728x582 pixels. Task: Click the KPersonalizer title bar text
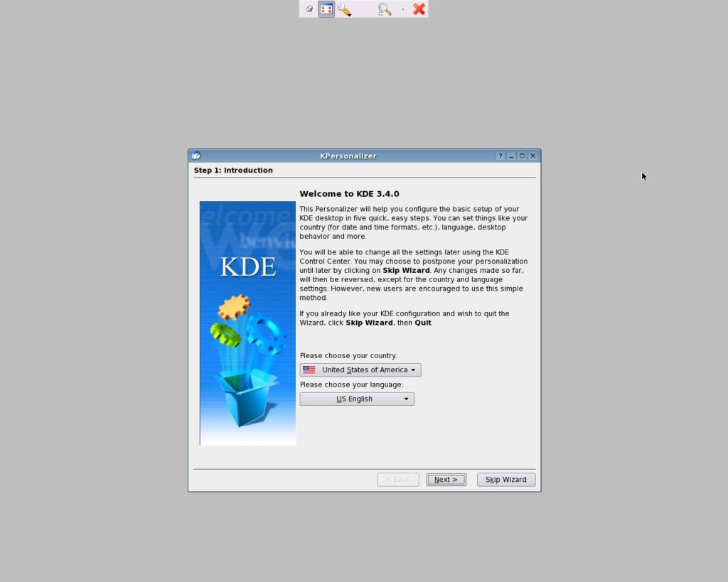click(348, 156)
